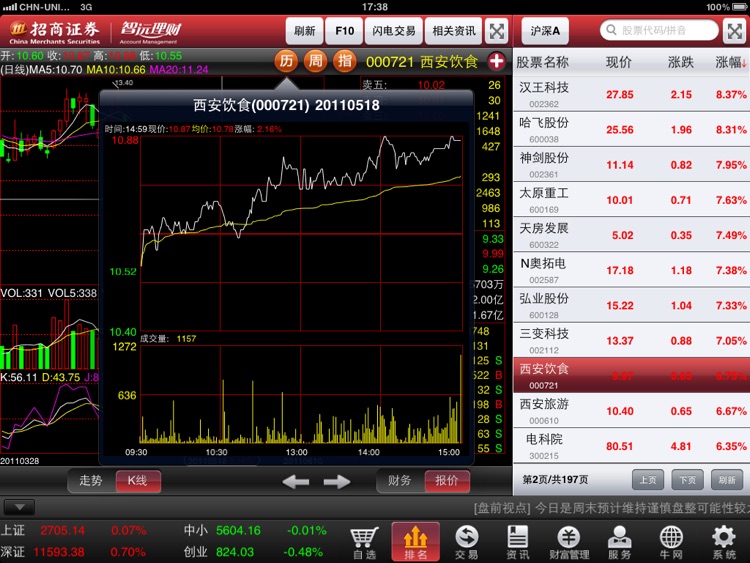Screen dimensions: 750x563
Task: Open 资讯 news tab
Action: coord(518,542)
